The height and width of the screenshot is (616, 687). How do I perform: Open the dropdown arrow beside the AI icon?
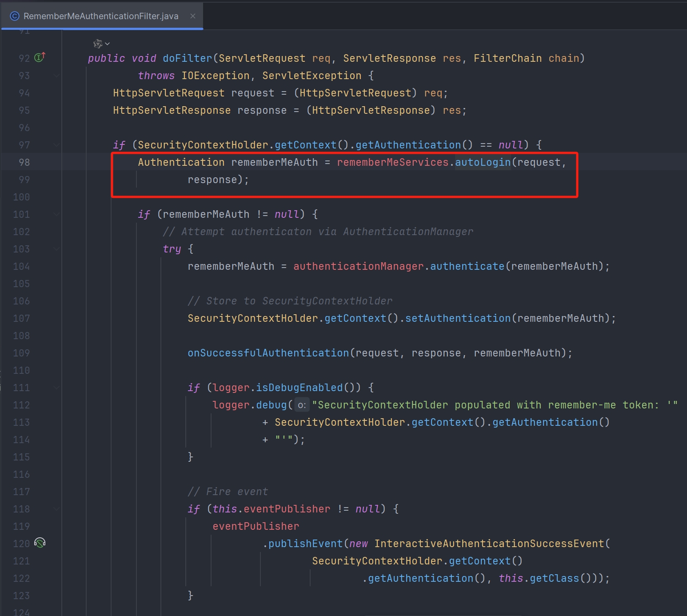(x=108, y=44)
